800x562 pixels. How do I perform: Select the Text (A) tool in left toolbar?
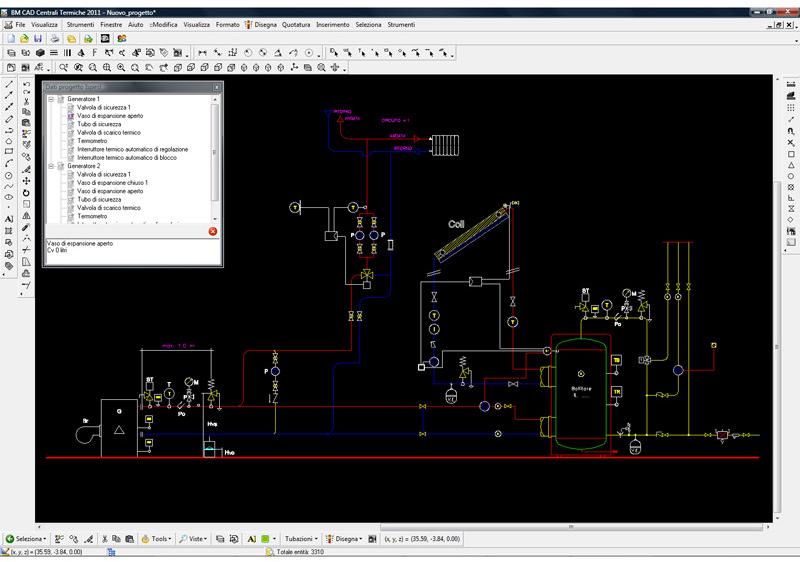click(x=9, y=217)
